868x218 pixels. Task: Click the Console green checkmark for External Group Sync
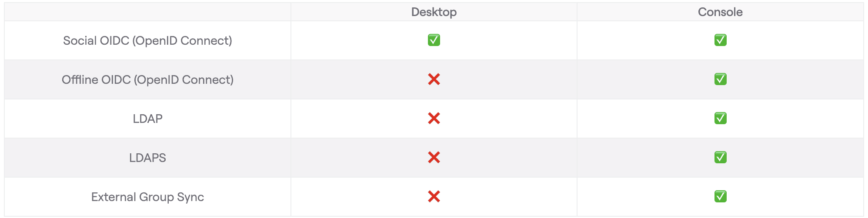point(720,196)
